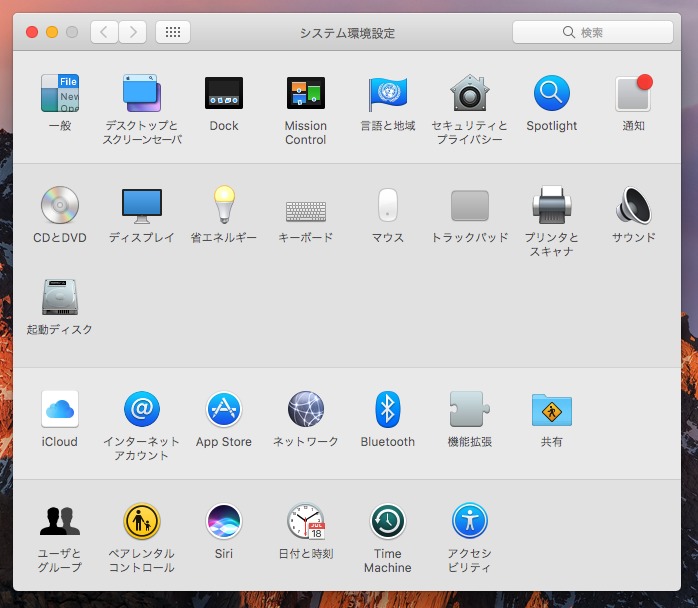Open Mission Control preferences
This screenshot has height=608, width=698.
(x=306, y=93)
